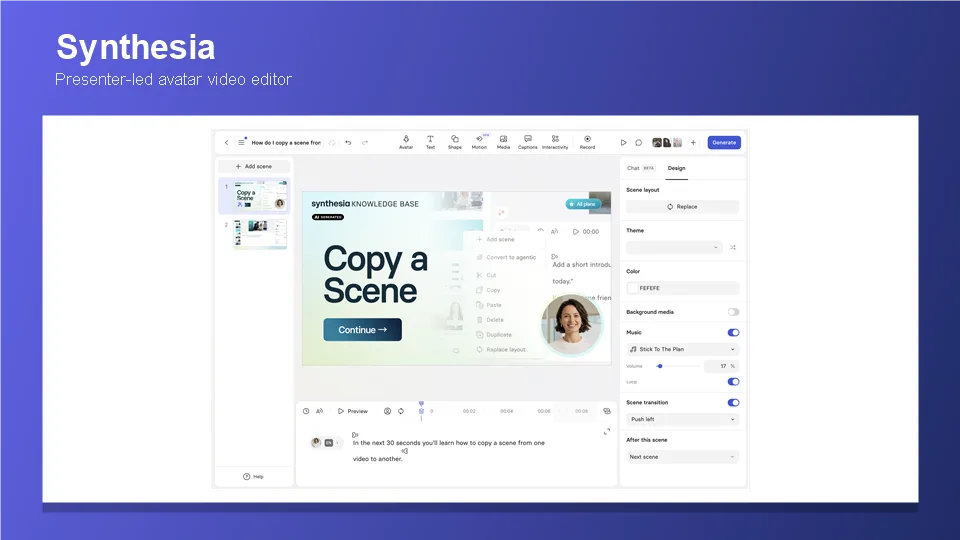The image size is (960, 540).
Task: Open the Push left transition dropdown
Action: [x=682, y=419]
